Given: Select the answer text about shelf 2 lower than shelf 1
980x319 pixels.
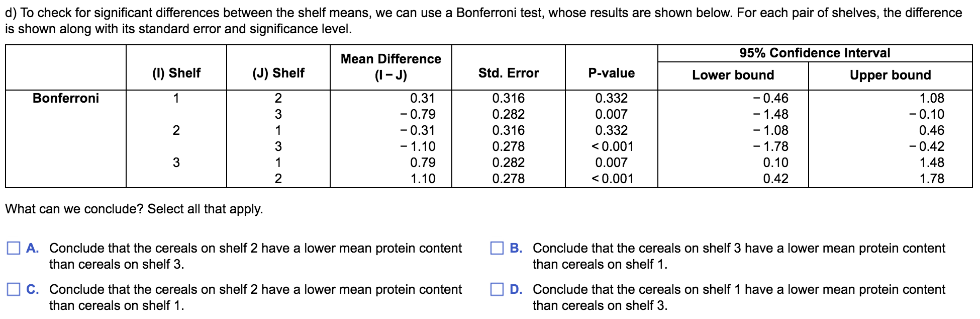Looking at the screenshot, I should [x=255, y=297].
